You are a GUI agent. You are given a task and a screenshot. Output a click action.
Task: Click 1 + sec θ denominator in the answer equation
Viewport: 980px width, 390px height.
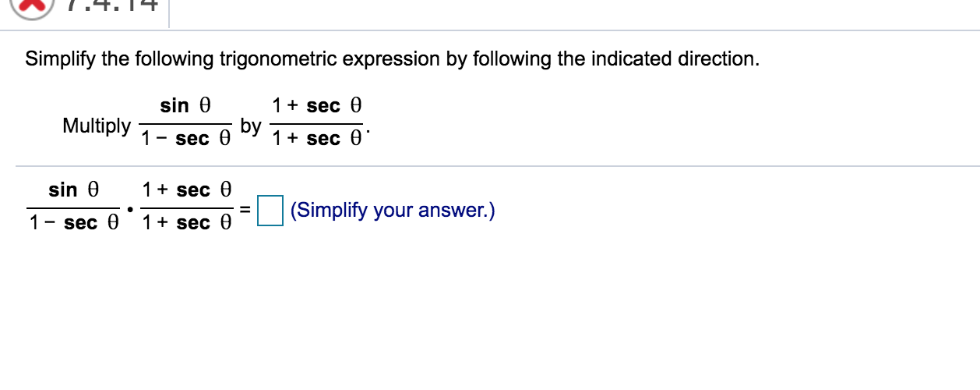[x=187, y=223]
